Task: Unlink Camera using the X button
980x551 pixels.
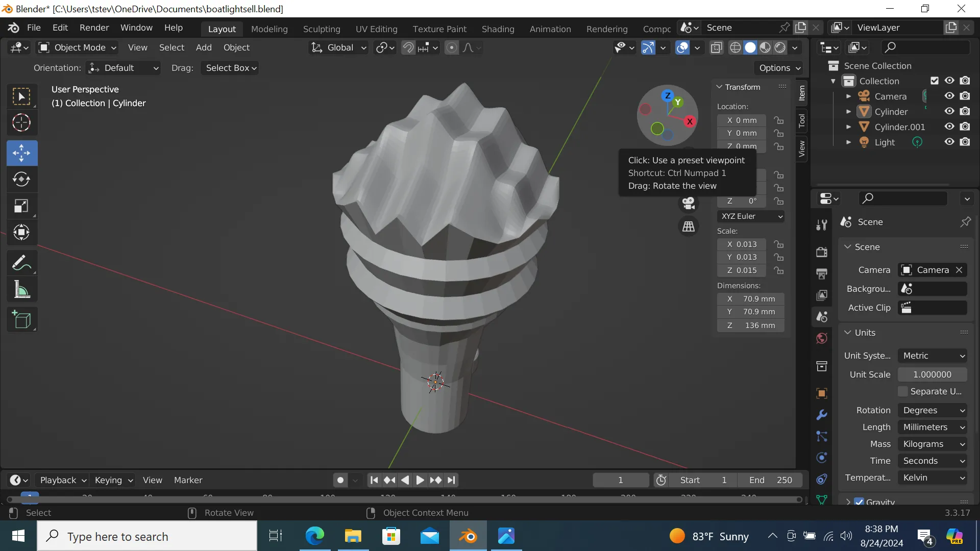Action: tap(959, 270)
